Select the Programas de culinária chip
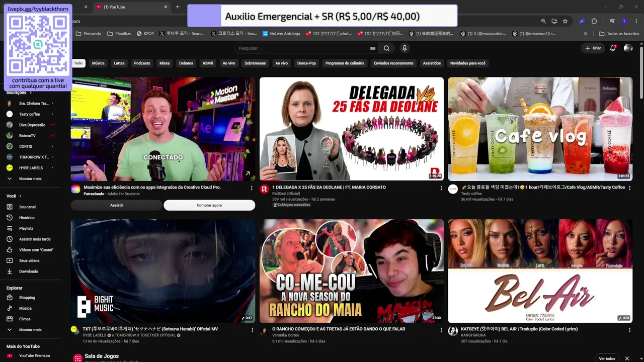This screenshot has height=362, width=644. pos(345,63)
